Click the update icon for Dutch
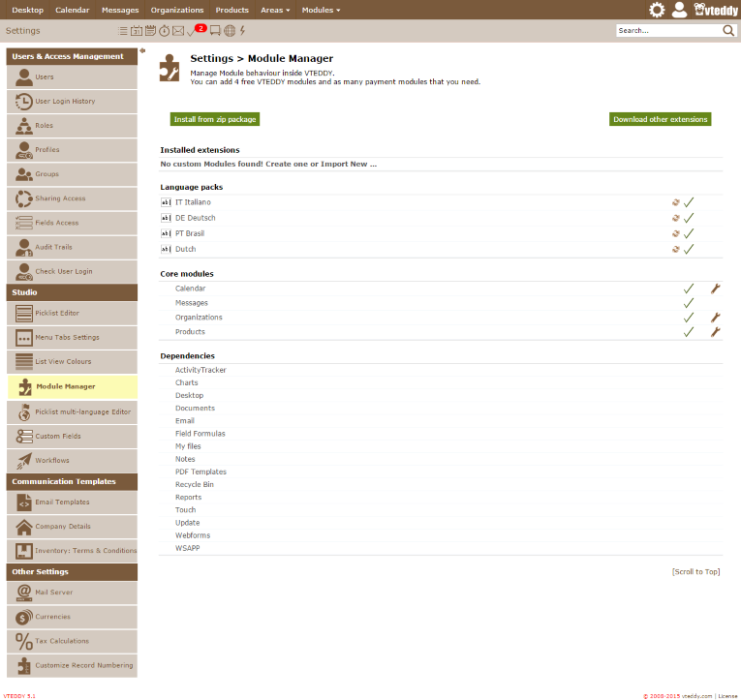Screen dimensions: 741x700 (x=676, y=249)
